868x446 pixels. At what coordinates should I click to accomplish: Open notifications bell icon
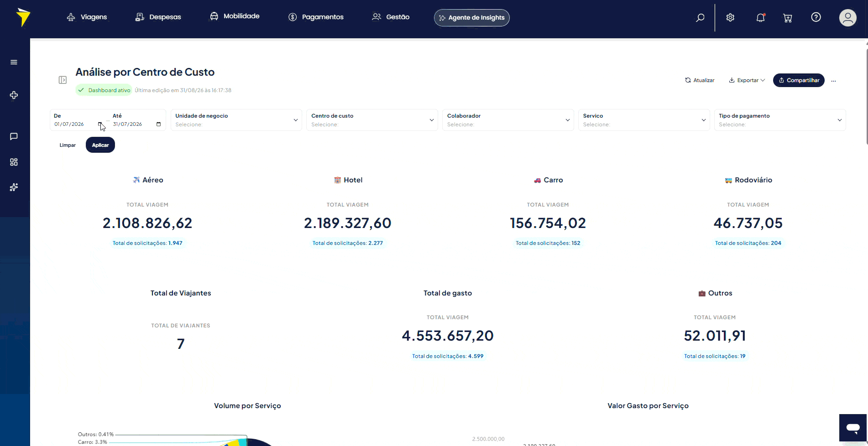pos(760,17)
